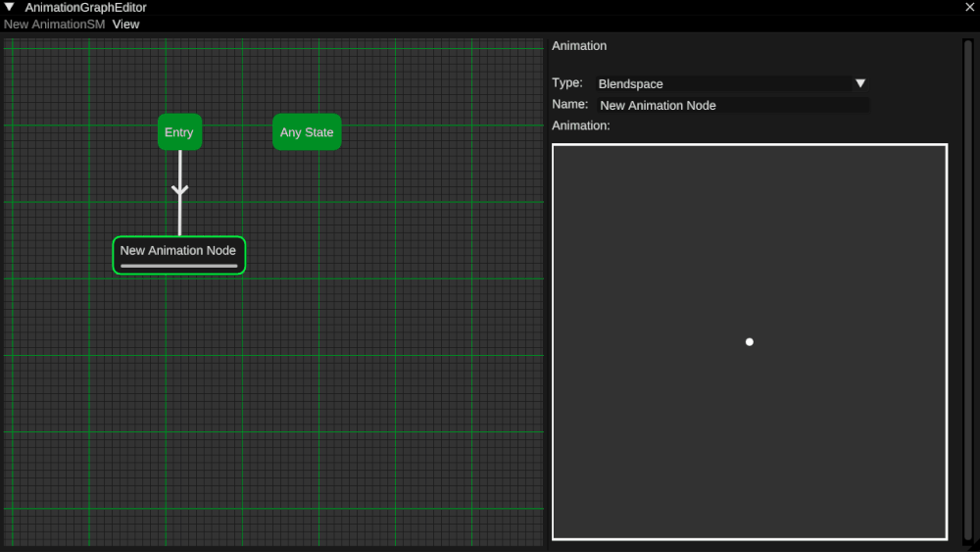The width and height of the screenshot is (980, 552).
Task: Select the Entry state node
Action: (179, 132)
